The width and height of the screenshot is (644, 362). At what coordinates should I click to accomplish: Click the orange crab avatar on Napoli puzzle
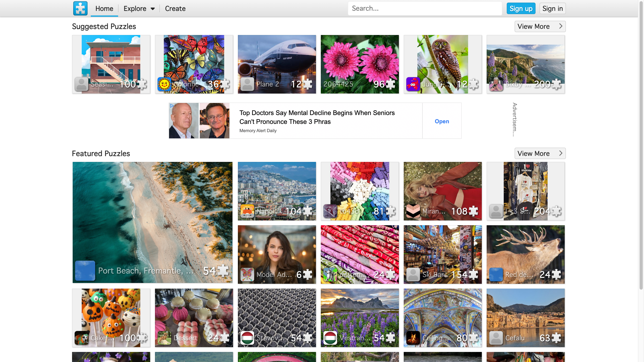point(247,211)
